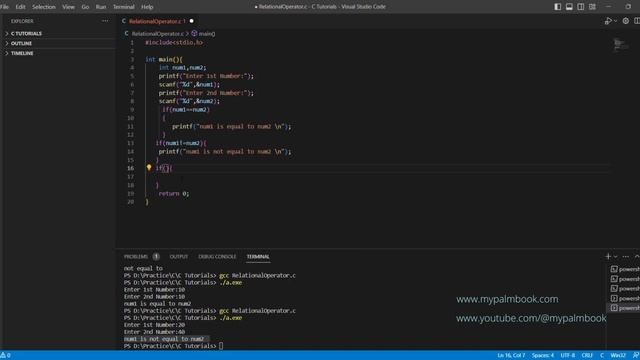Click the problems count badge showing 1
Screen dimensions: 640x360
tap(156, 257)
